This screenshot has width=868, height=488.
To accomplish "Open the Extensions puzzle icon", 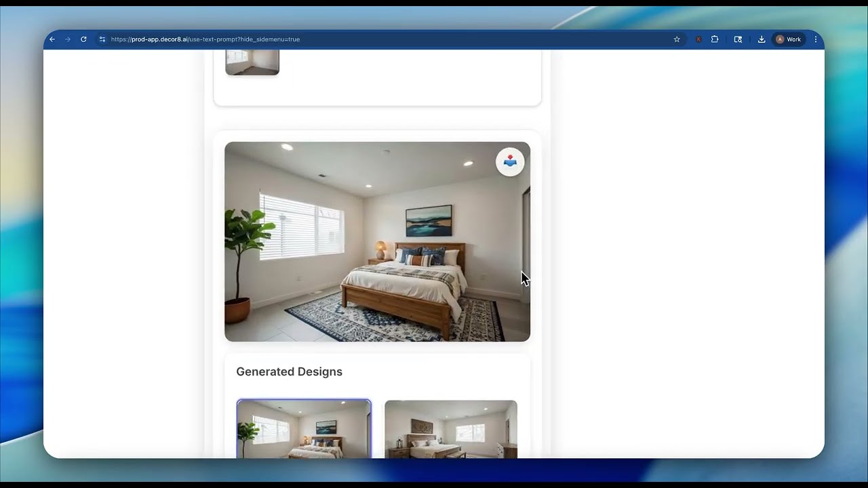I will point(715,39).
